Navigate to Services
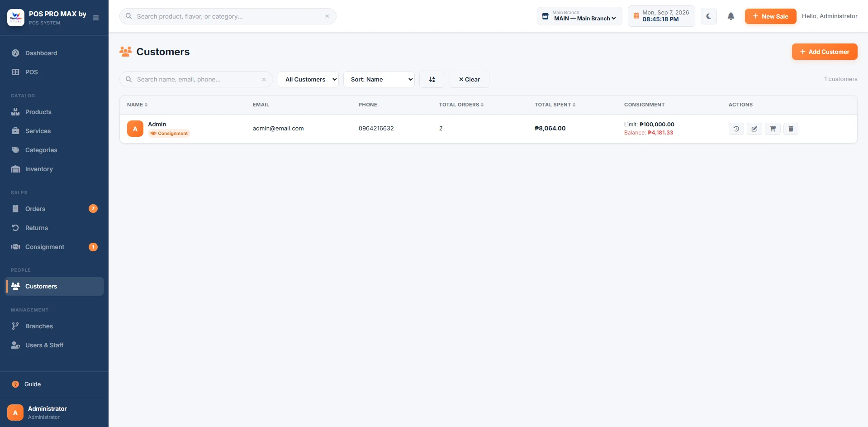The height and width of the screenshot is (427, 868). click(x=54, y=131)
